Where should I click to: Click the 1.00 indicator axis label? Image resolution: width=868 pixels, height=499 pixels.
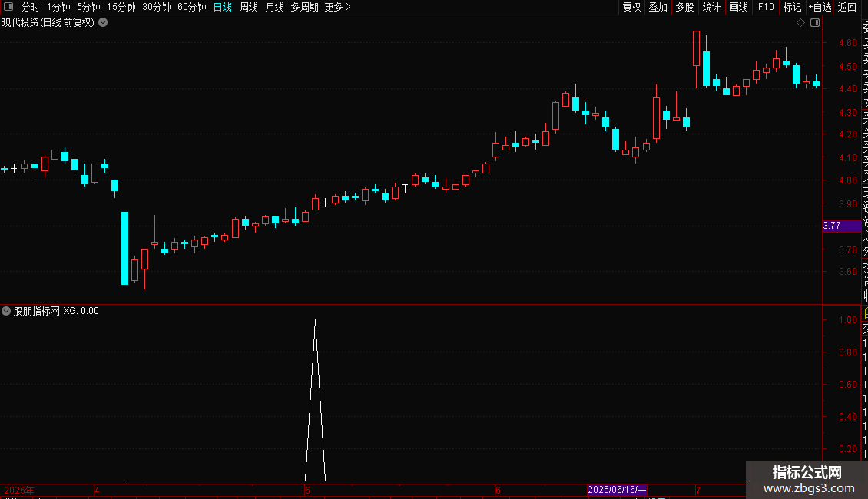pos(847,320)
